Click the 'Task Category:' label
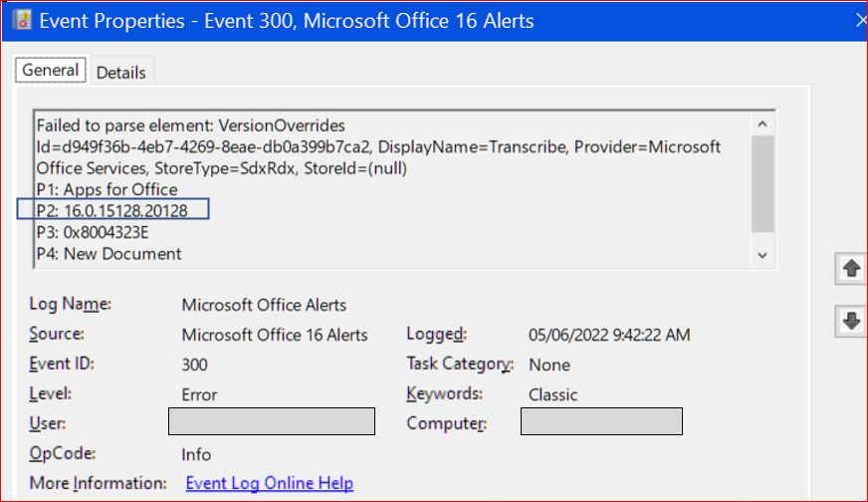 pos(461,364)
